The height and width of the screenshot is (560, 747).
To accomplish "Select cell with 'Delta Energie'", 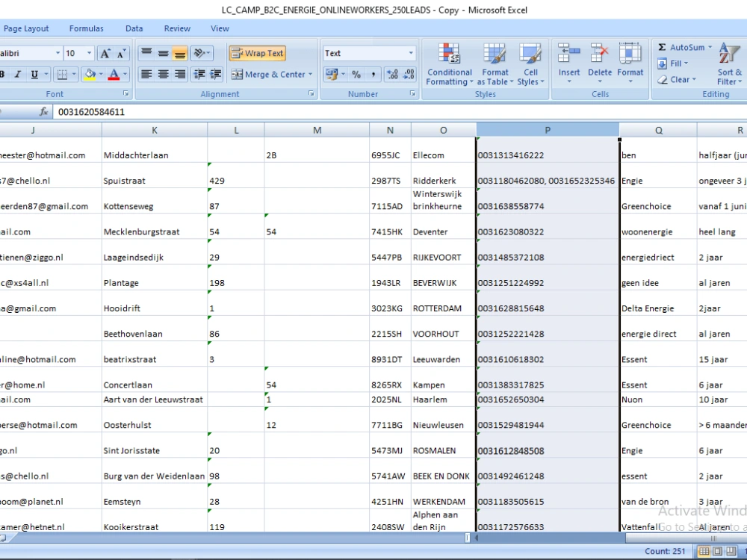I will tap(658, 303).
